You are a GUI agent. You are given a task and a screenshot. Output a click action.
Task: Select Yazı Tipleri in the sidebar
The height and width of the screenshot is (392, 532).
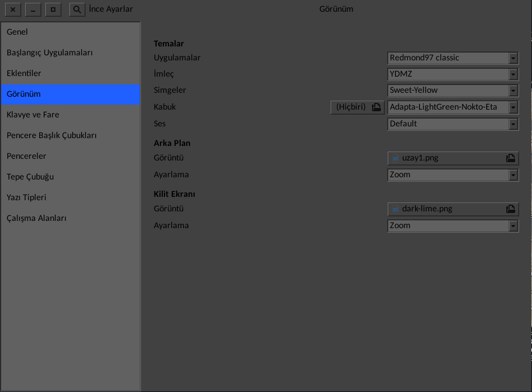(x=70, y=197)
